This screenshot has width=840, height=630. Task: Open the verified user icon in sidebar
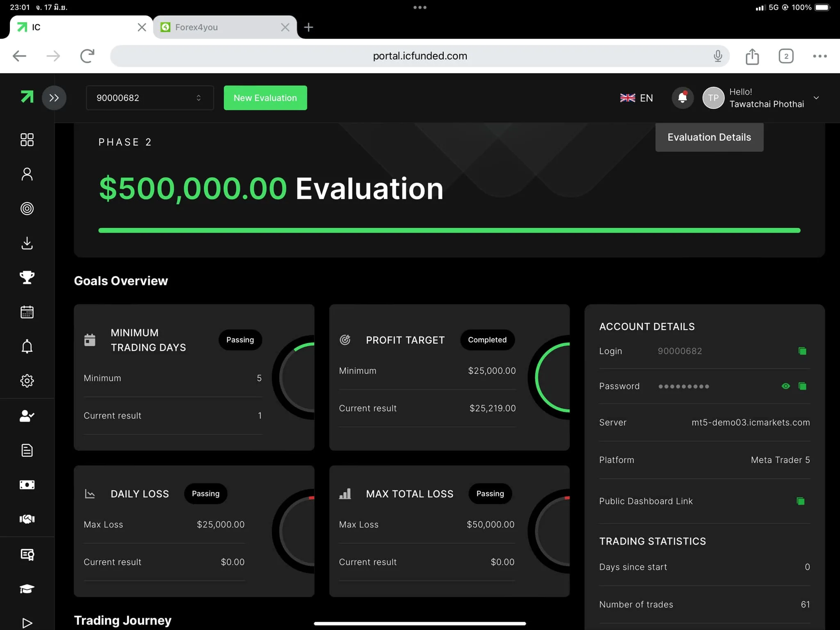(x=27, y=416)
